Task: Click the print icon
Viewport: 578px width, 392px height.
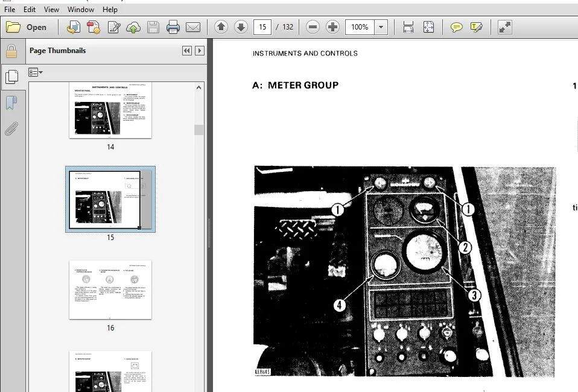Action: point(173,27)
